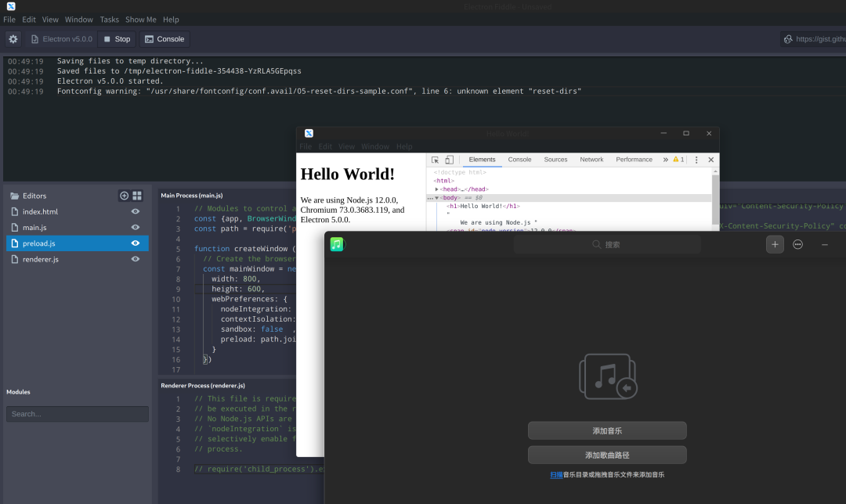The height and width of the screenshot is (504, 846).
Task: Open Edit menu in Hello World window
Action: pyautogui.click(x=325, y=146)
